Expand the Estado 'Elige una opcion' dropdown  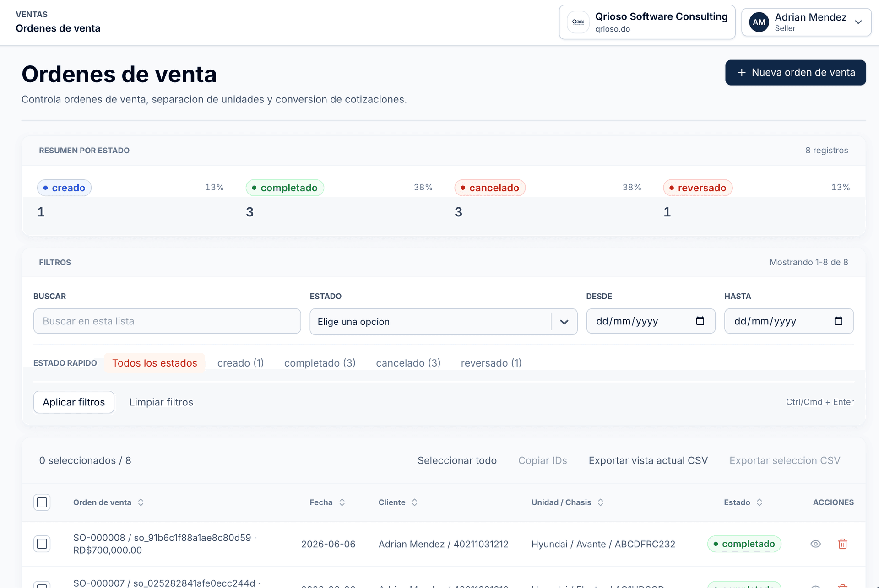coord(443,322)
